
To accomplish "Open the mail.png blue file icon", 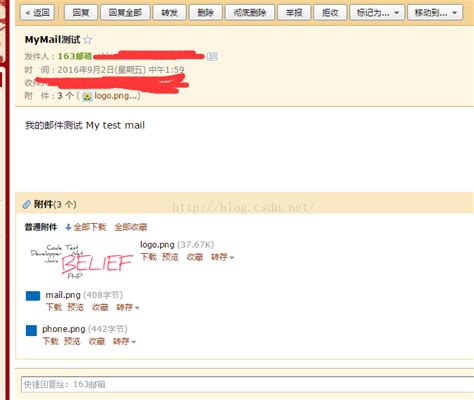I will [33, 296].
